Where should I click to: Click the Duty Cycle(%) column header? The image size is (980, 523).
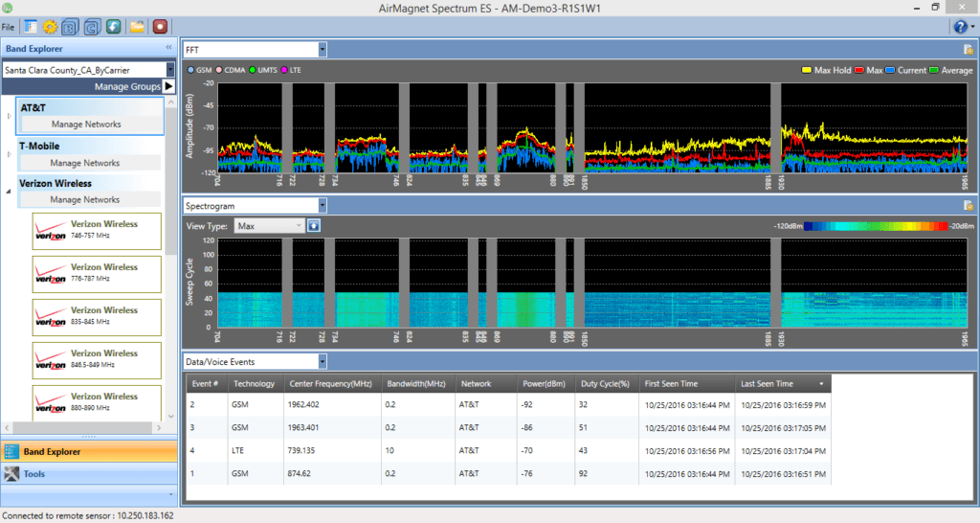pos(605,383)
